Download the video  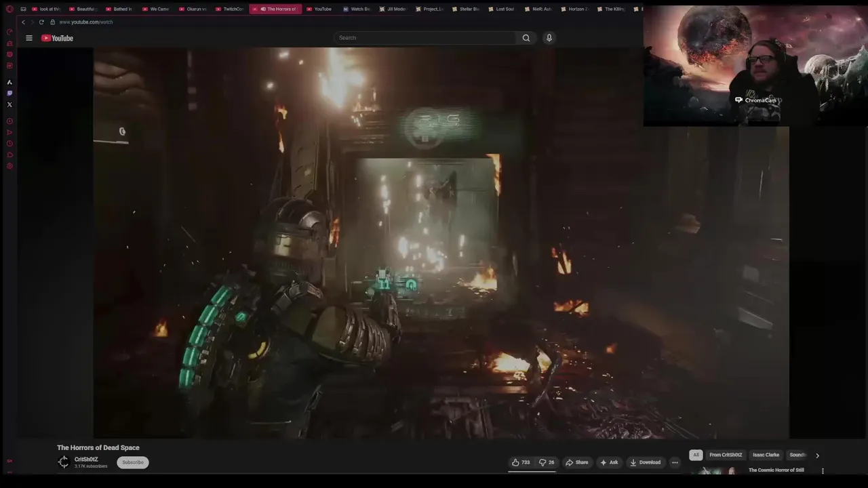tap(646, 462)
